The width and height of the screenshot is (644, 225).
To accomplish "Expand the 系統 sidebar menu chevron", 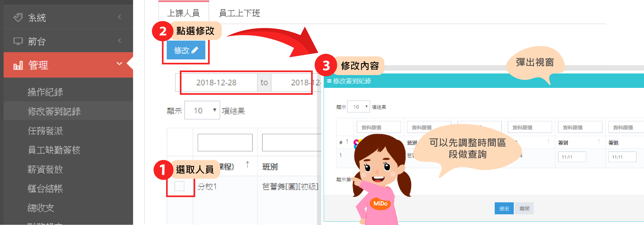I will point(120,17).
